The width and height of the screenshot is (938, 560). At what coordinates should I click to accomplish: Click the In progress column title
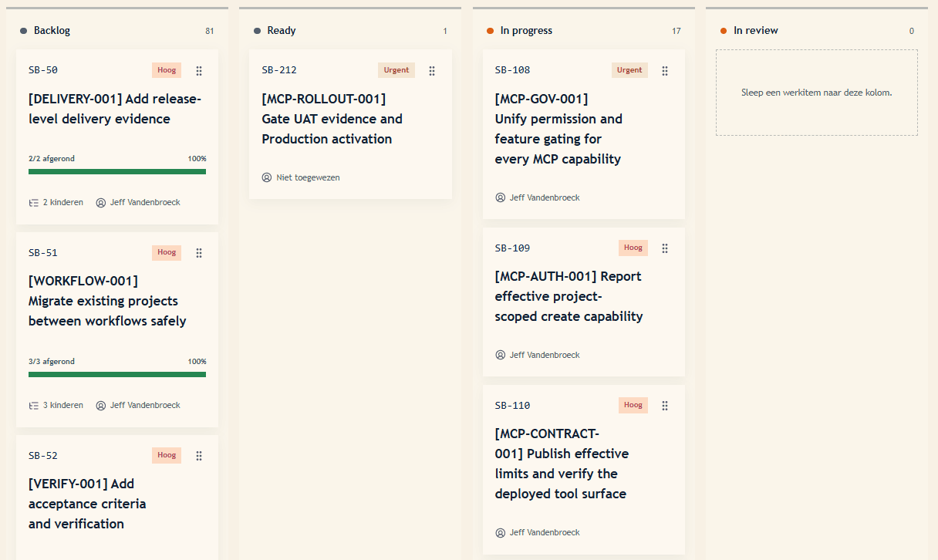[x=526, y=31]
